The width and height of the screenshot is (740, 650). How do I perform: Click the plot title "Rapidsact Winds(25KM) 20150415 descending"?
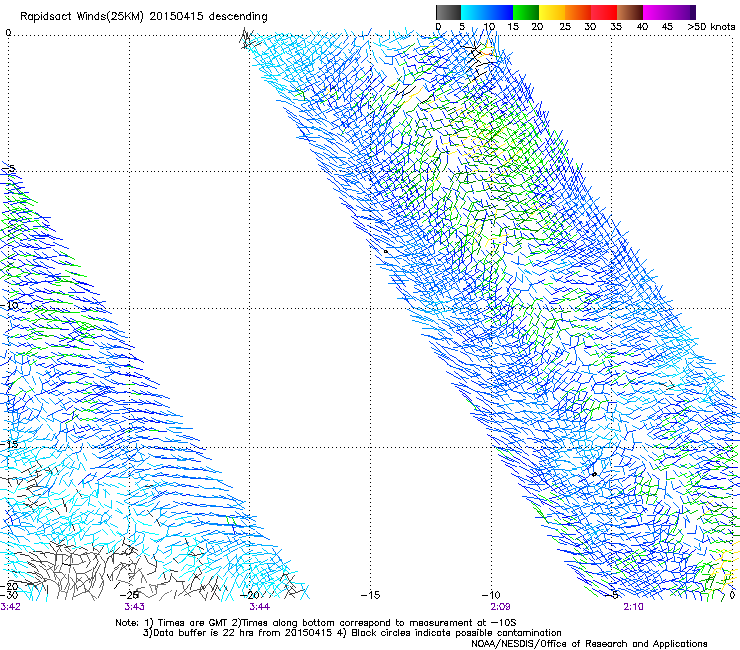(x=143, y=17)
